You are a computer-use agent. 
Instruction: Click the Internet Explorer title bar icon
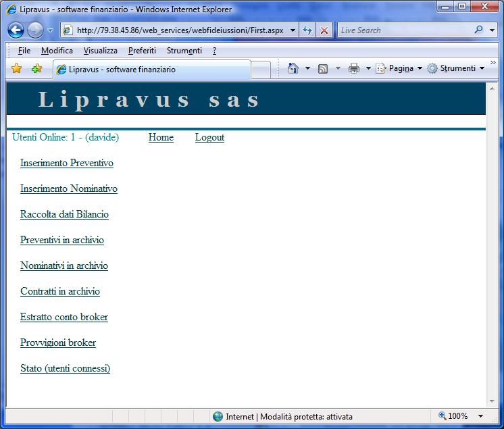click(x=11, y=9)
